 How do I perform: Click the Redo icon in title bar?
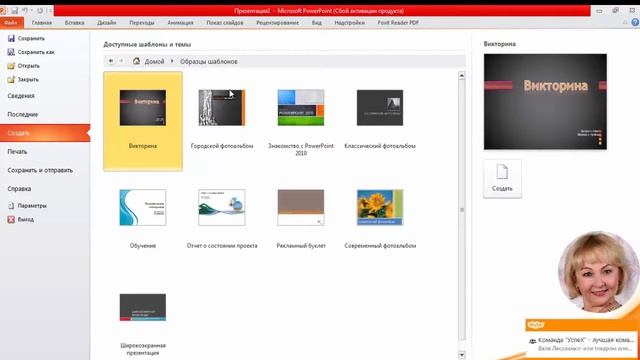(x=40, y=11)
